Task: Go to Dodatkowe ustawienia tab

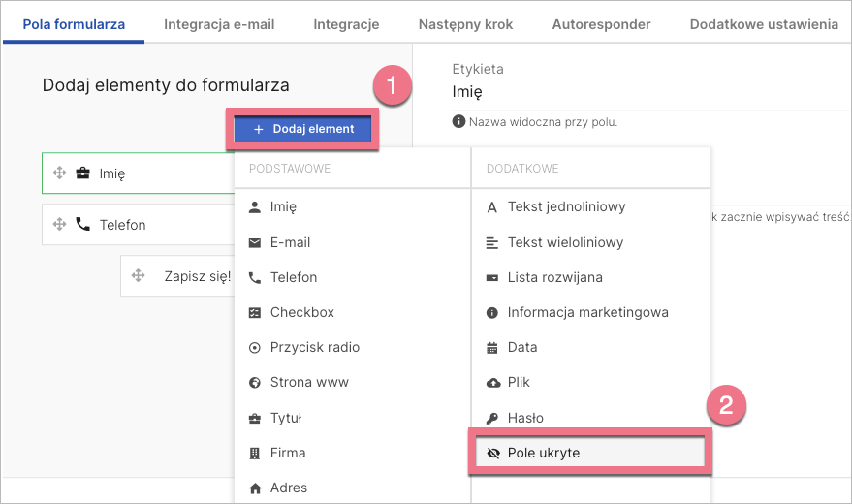Action: click(764, 24)
